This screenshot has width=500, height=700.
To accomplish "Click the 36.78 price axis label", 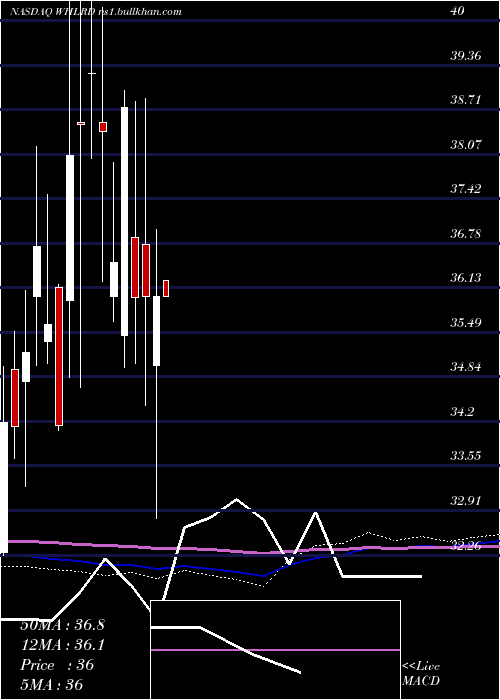I will point(466,233).
